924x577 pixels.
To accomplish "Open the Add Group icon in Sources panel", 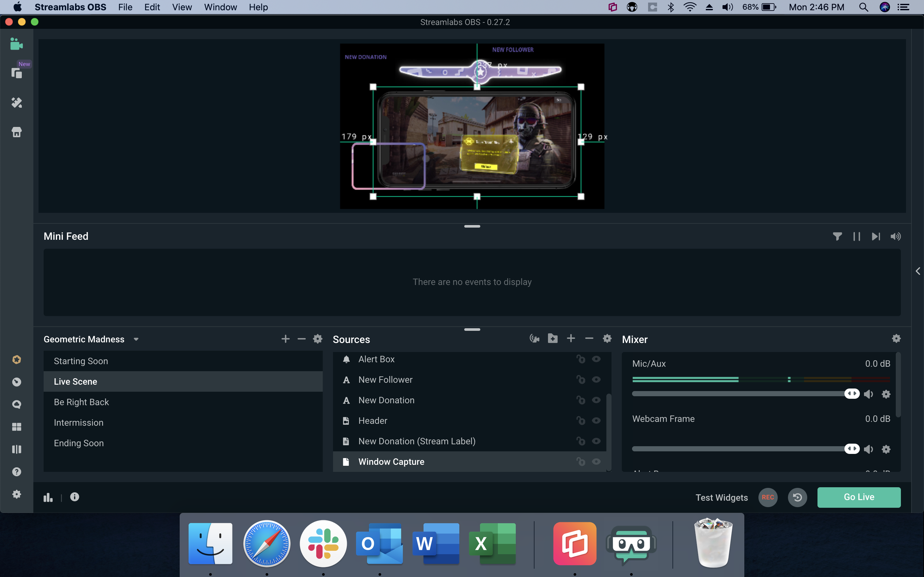I will coord(552,338).
